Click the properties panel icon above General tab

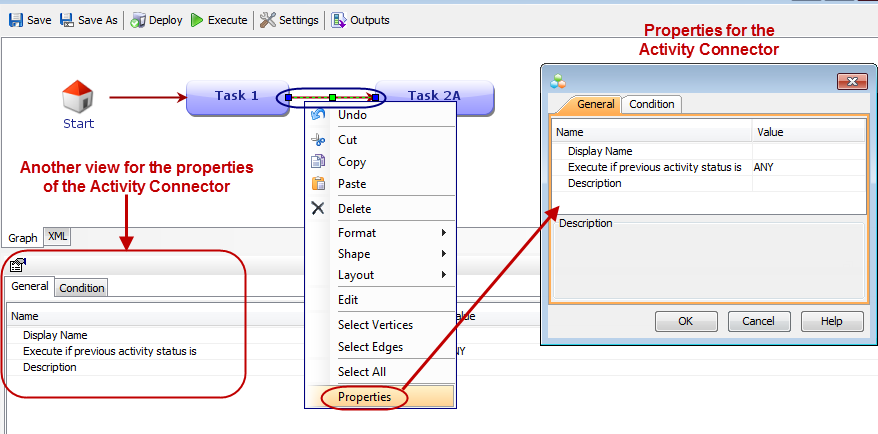17,265
